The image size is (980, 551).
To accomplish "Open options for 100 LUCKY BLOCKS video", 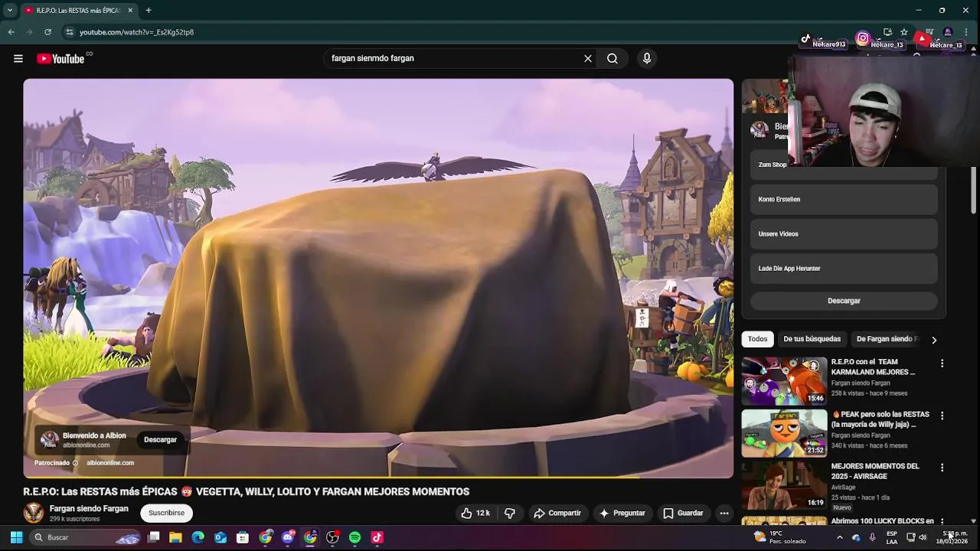I will (x=942, y=521).
